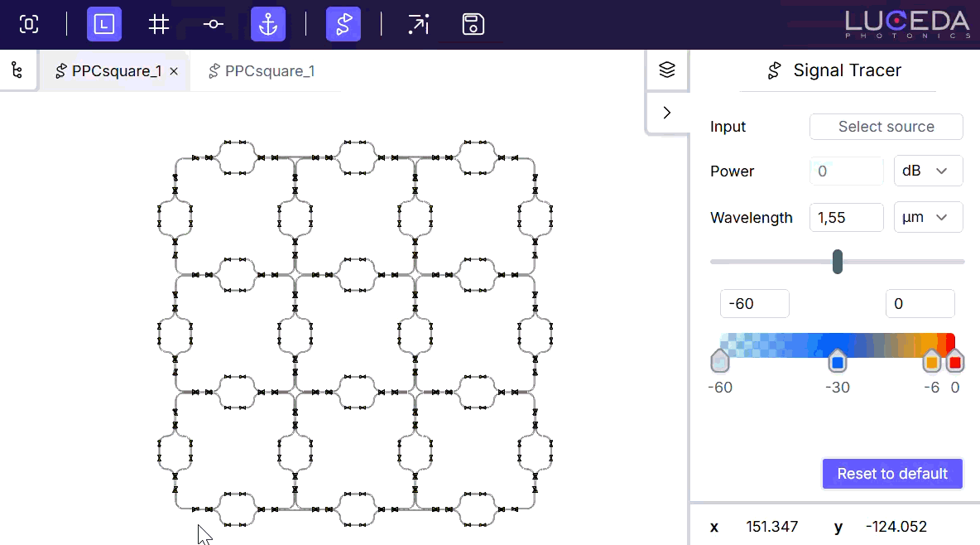Toggle the Signal Tracer highlight mode
The height and width of the screenshot is (545, 980).
343,24
